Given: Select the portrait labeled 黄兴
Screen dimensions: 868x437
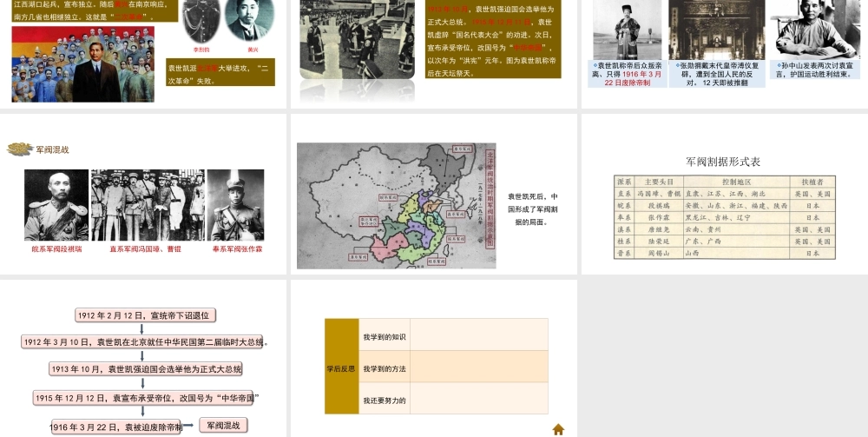Looking at the screenshot, I should pos(252,19).
